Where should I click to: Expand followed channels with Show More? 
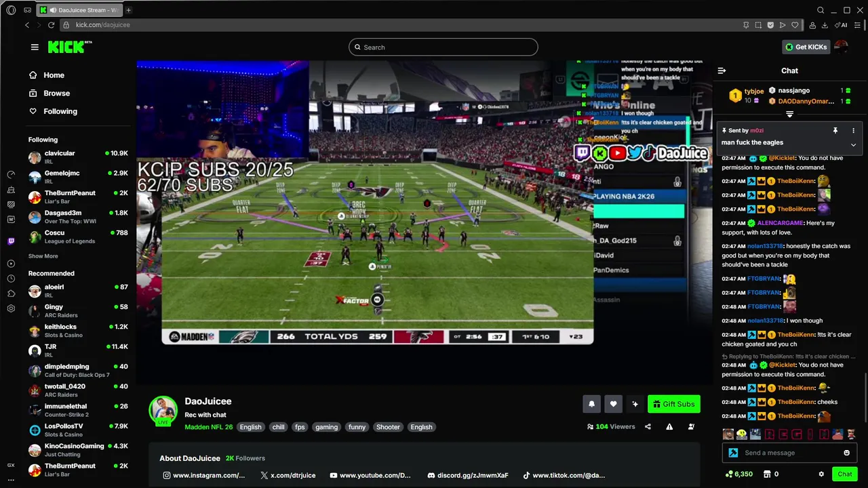click(43, 256)
